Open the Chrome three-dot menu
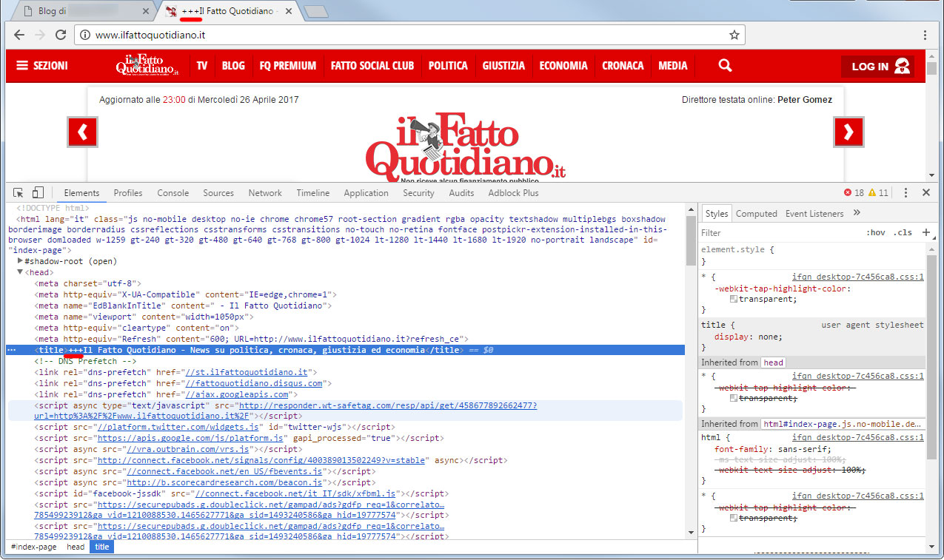 coord(925,35)
